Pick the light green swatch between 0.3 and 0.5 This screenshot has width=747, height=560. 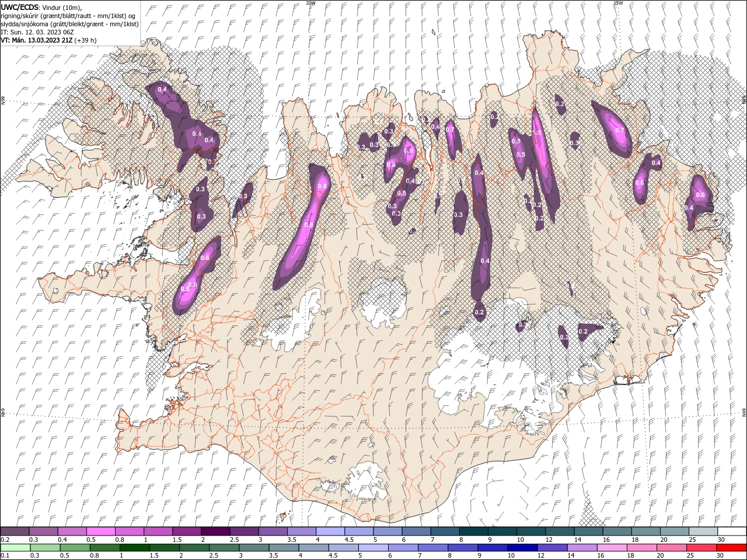[44, 548]
